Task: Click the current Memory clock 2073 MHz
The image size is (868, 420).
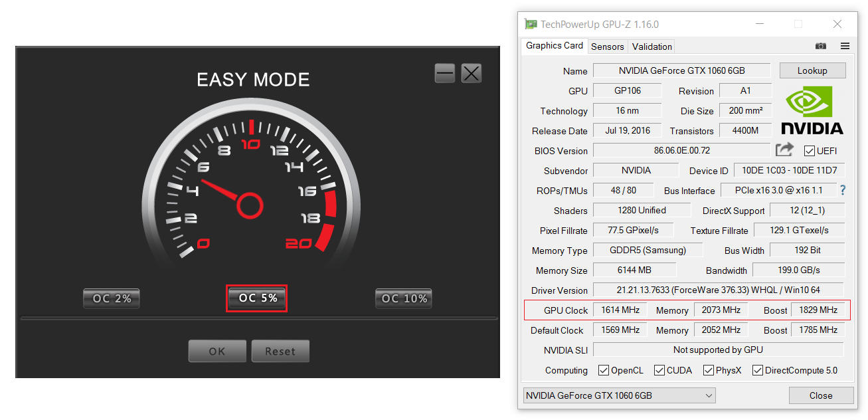Action: [721, 310]
